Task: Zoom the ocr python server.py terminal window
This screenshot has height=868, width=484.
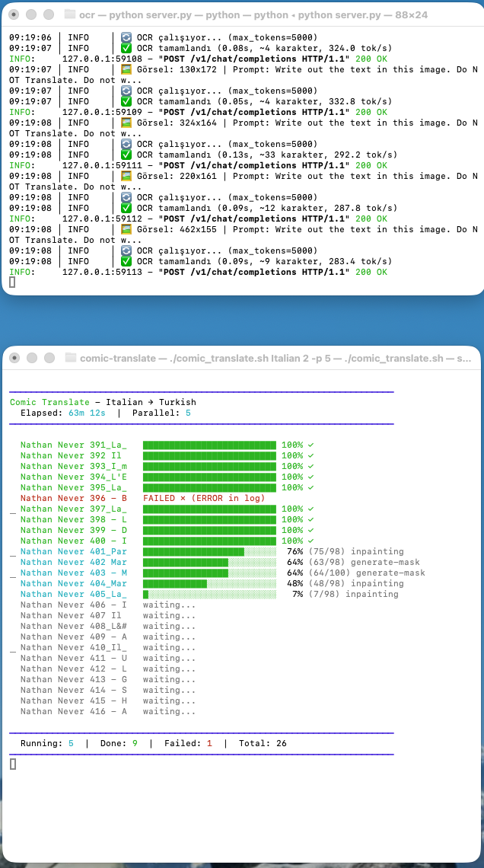Action: 49,14
